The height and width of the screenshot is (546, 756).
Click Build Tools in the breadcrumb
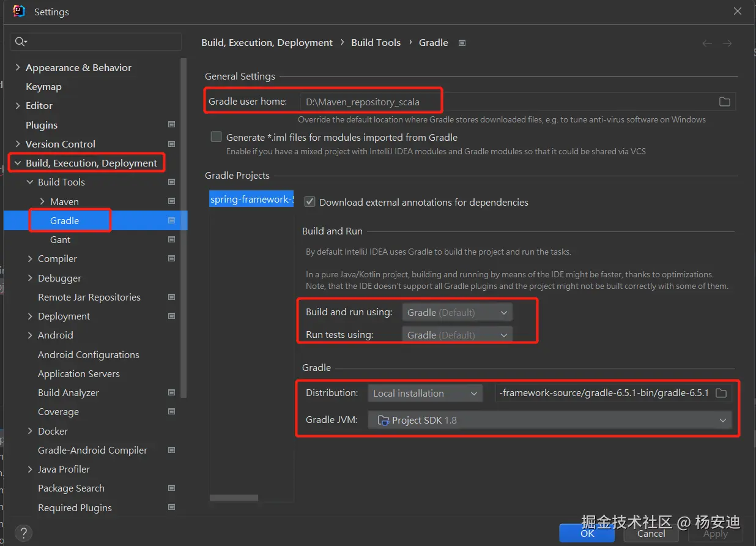coord(376,42)
